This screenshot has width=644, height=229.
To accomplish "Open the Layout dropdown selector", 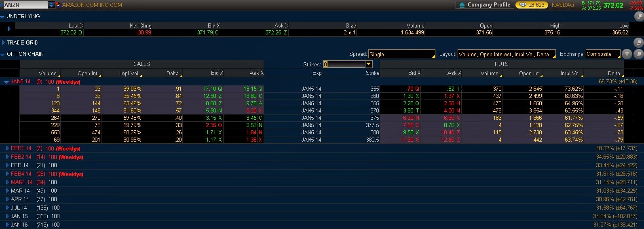I will 507,54.
